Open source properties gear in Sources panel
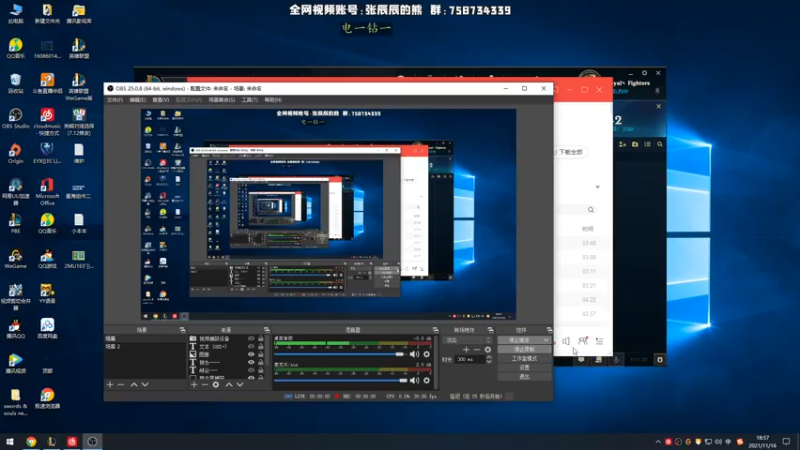 tap(216, 385)
